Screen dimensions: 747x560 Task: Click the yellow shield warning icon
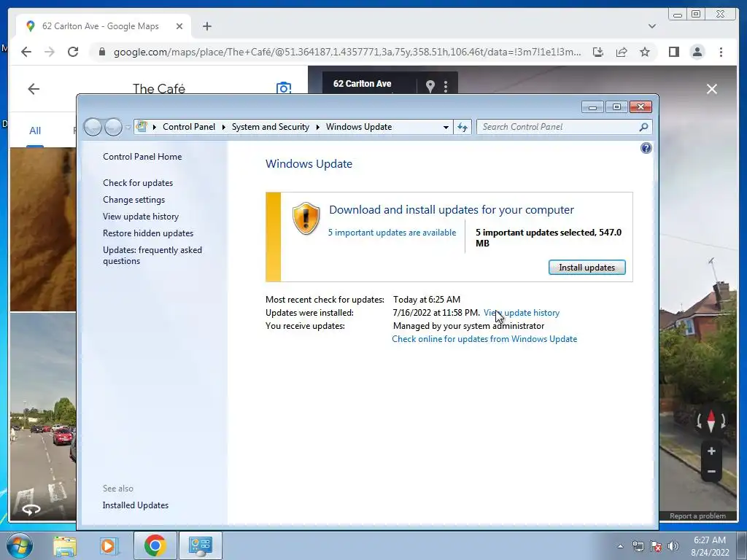click(306, 218)
